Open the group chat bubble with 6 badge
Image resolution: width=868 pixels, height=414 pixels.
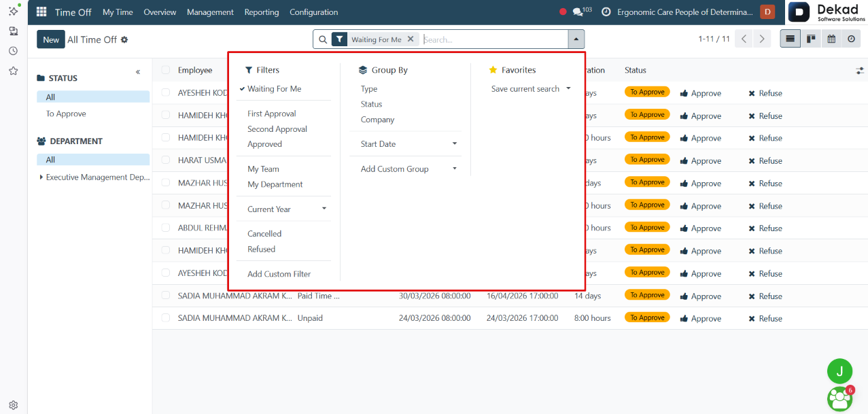(x=840, y=399)
